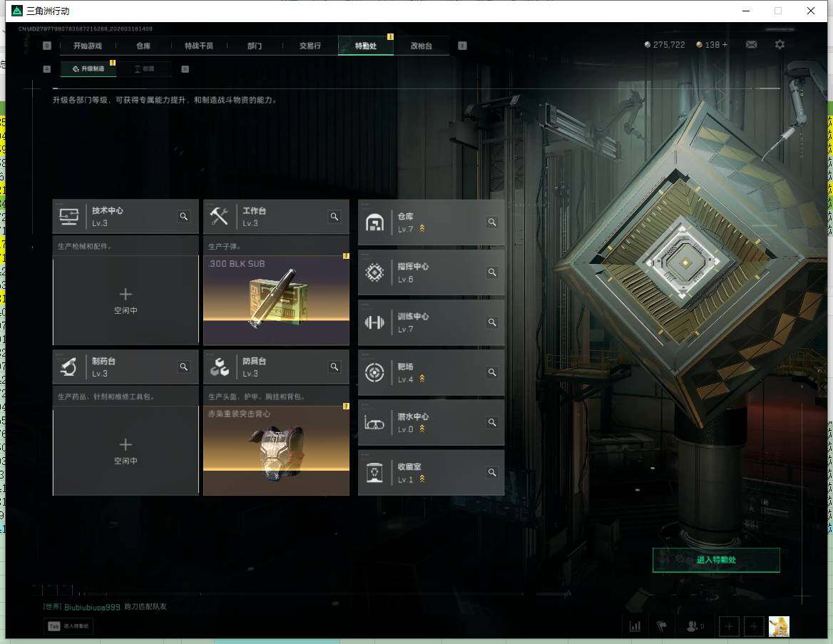The height and width of the screenshot is (644, 833).
Task: Click the player avatar picture
Action: (779, 626)
